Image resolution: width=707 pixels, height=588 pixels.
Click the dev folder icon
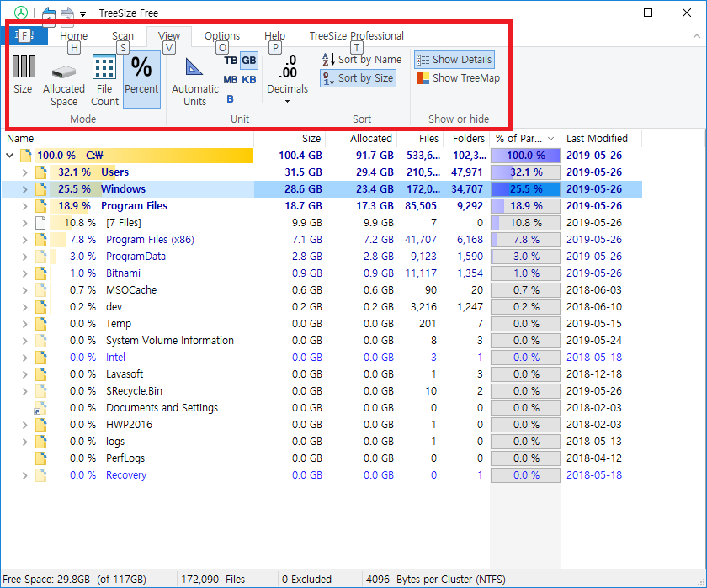pyautogui.click(x=41, y=307)
